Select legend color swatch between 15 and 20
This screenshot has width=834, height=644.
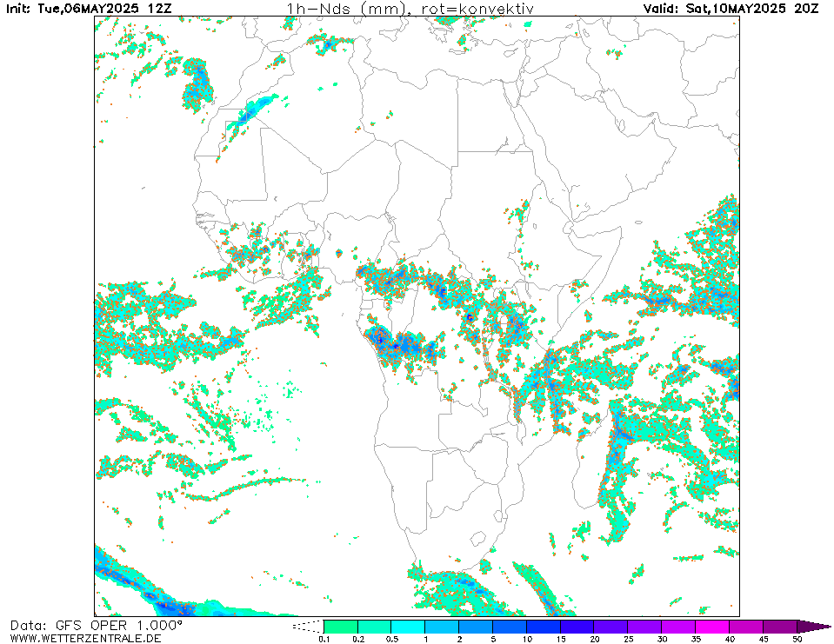coord(577,627)
